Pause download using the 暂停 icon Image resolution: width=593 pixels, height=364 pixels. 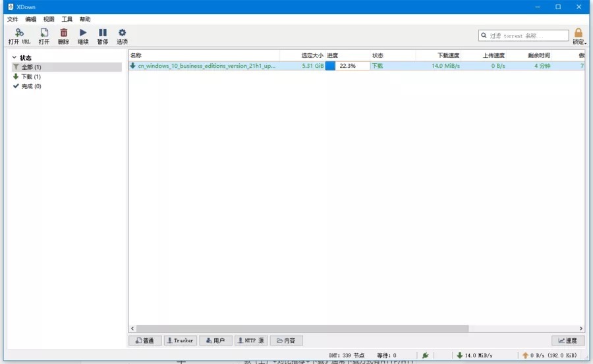click(103, 36)
